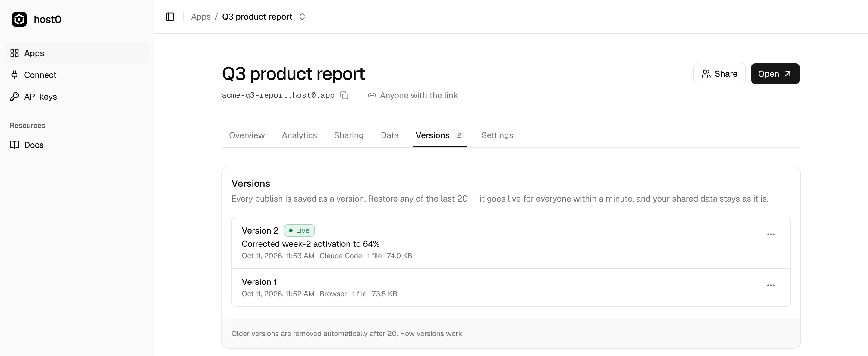Image resolution: width=868 pixels, height=356 pixels.
Task: Open Docs under Resources
Action: 77,145
